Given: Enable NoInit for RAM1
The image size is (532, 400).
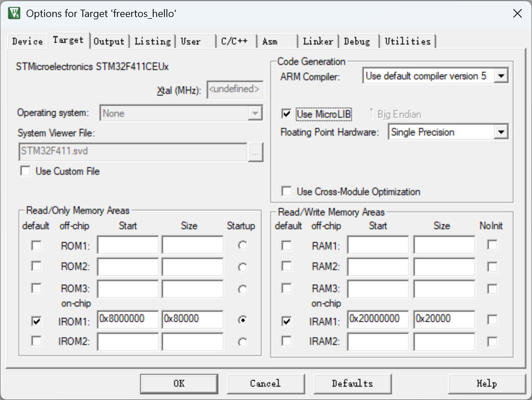Looking at the screenshot, I should pos(492,245).
